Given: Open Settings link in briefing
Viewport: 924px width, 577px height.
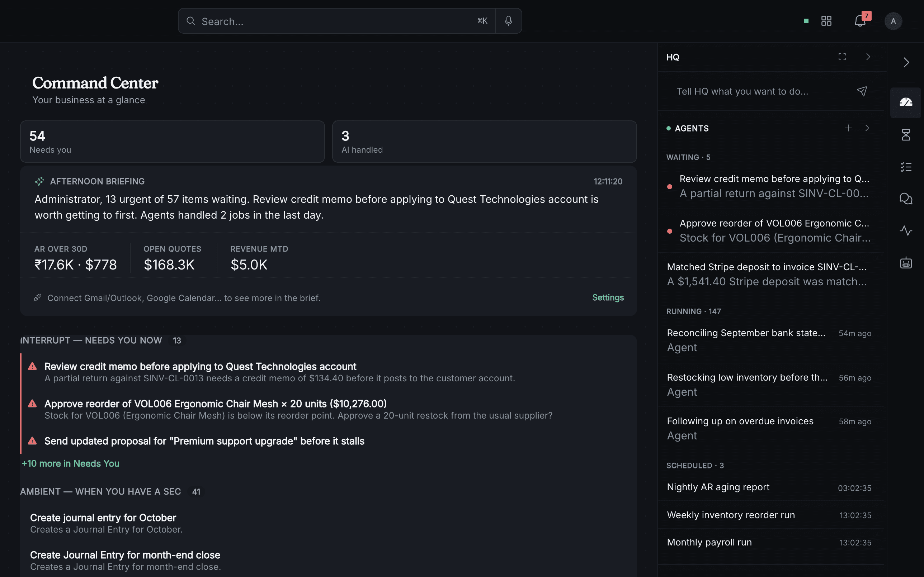Looking at the screenshot, I should click(608, 298).
